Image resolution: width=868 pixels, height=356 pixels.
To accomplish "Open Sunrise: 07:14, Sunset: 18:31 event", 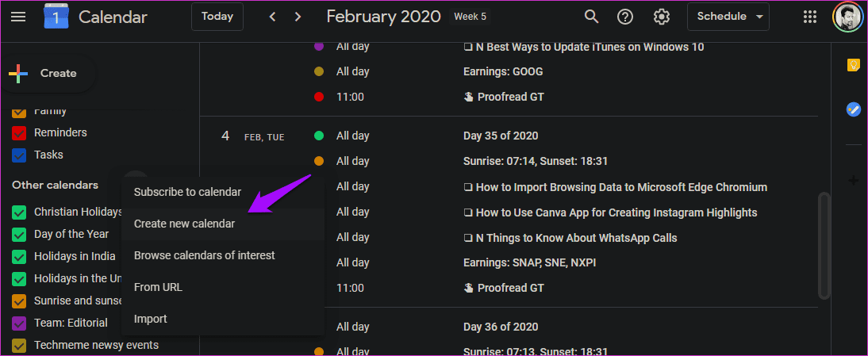I will pyautogui.click(x=536, y=162).
